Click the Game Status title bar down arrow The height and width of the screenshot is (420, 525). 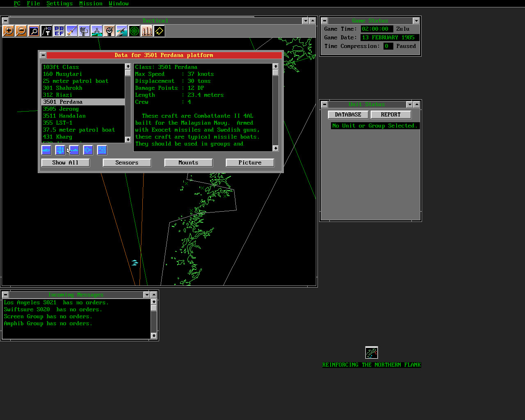(x=416, y=21)
